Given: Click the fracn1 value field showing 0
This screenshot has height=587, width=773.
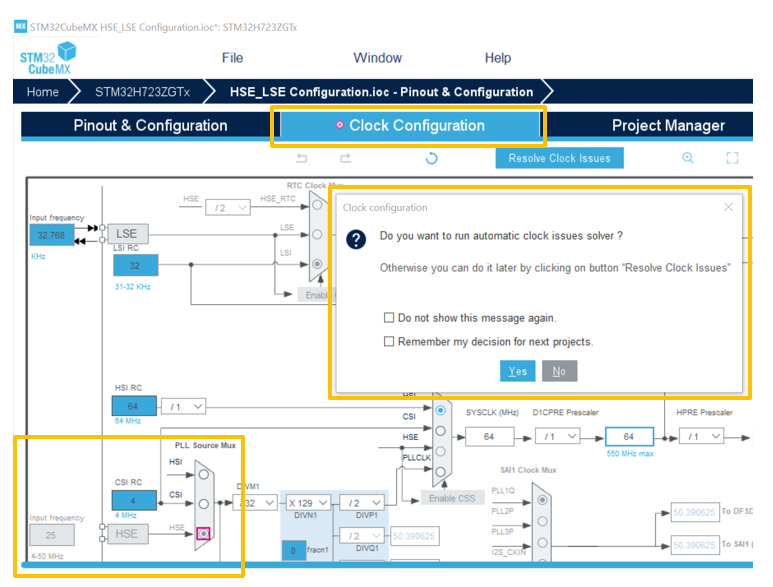Looking at the screenshot, I should pyautogui.click(x=293, y=551).
